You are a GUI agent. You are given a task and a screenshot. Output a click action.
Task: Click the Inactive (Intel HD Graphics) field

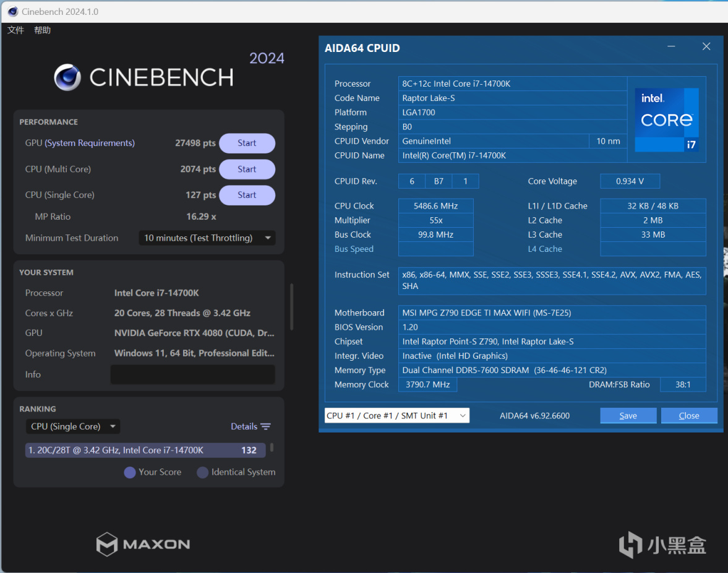(552, 356)
